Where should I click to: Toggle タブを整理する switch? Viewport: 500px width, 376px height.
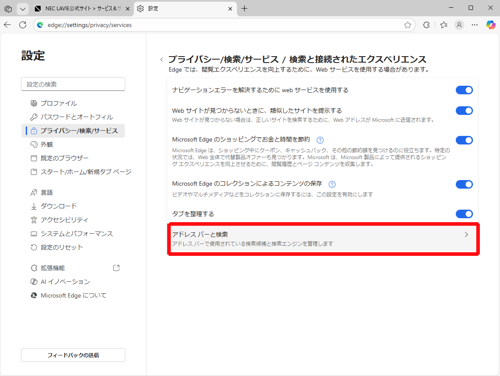[x=464, y=214]
